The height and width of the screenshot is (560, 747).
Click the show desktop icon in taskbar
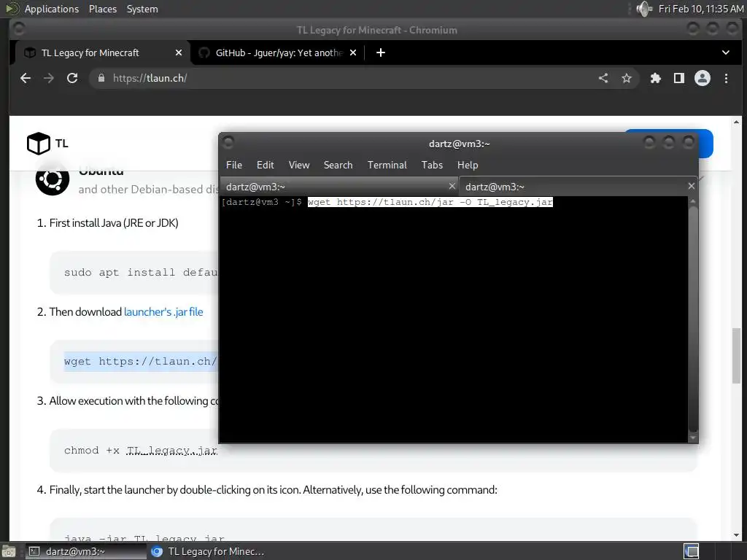(9, 551)
